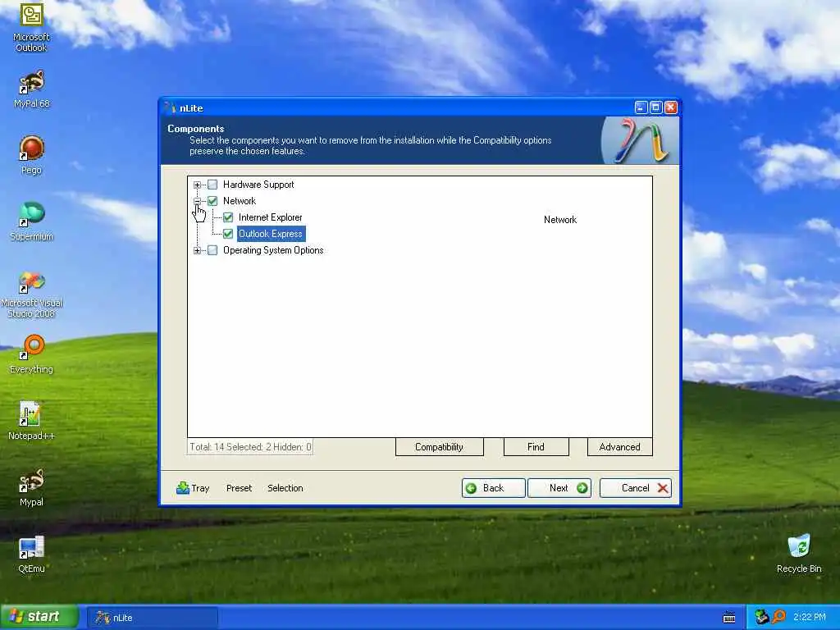The width and height of the screenshot is (840, 630).
Task: Select the Hardware Support tree label
Action: (258, 185)
